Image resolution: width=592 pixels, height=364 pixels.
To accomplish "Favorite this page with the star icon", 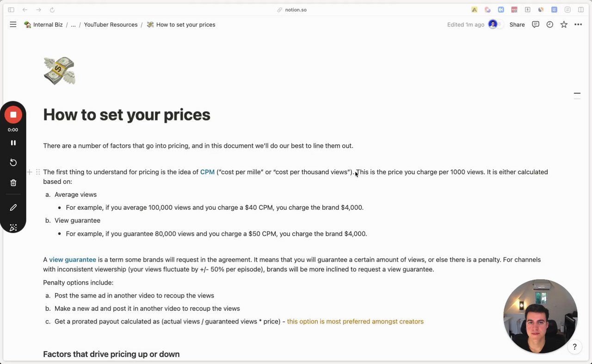I will (x=564, y=24).
